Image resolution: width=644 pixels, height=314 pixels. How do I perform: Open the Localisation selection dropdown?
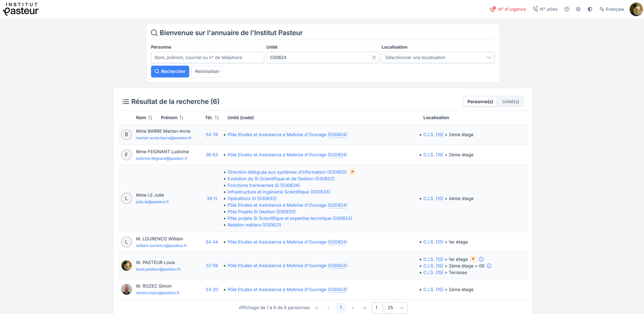(x=438, y=58)
